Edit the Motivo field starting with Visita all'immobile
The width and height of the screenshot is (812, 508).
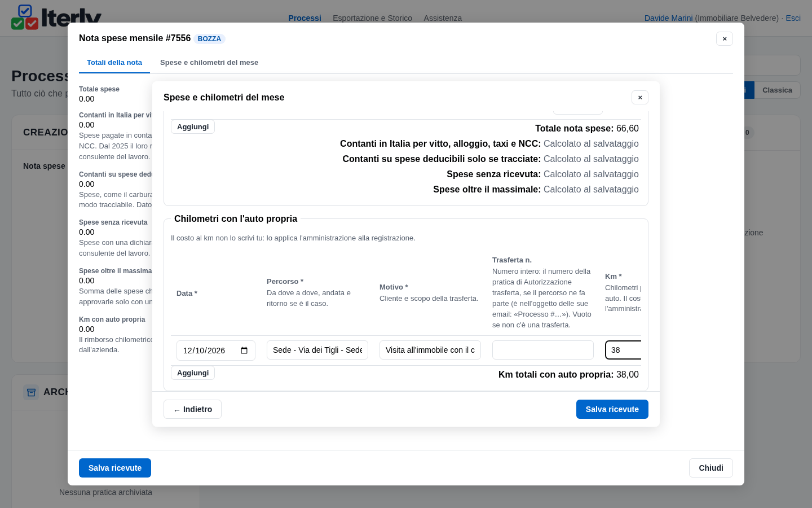[x=430, y=350]
